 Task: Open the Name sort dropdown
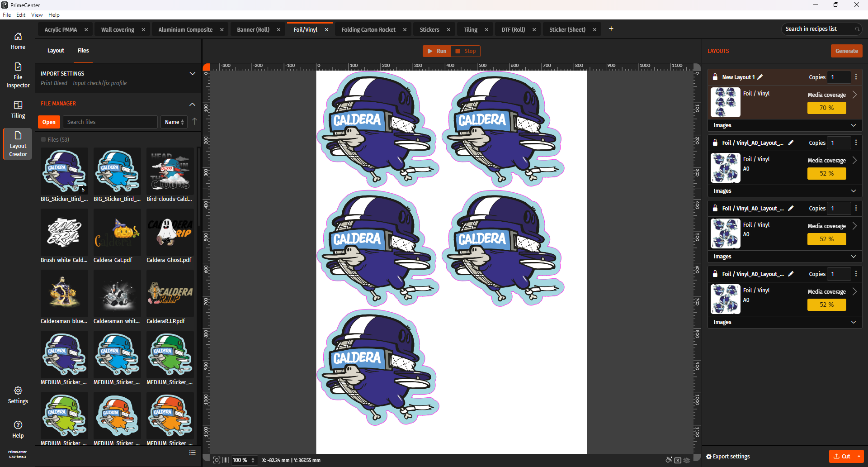(x=174, y=122)
